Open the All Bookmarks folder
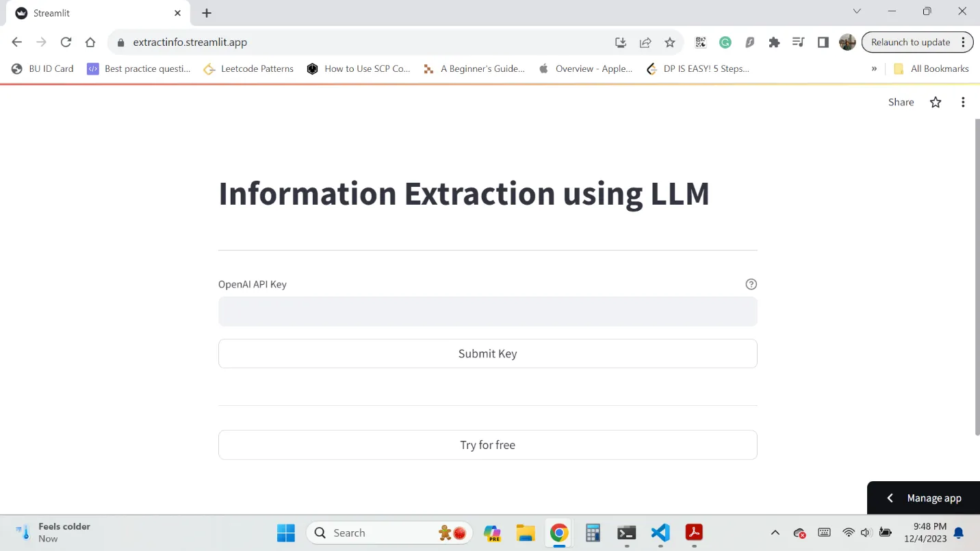Image resolution: width=980 pixels, height=551 pixels. 931,68
